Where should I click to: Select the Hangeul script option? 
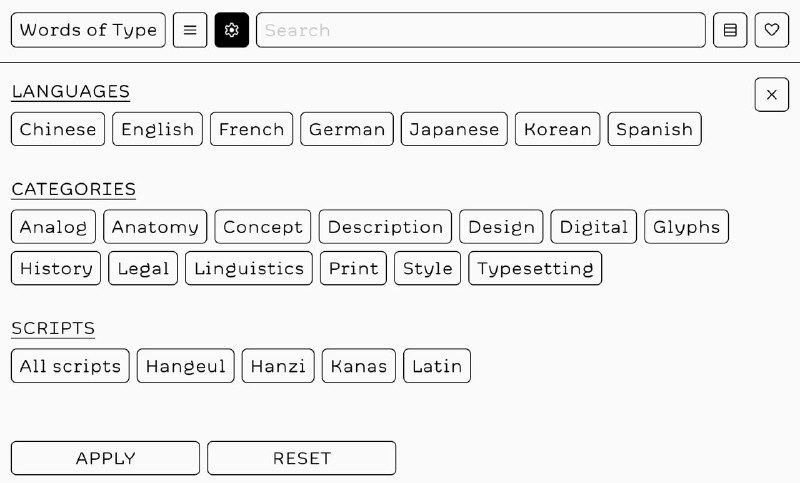click(x=186, y=366)
